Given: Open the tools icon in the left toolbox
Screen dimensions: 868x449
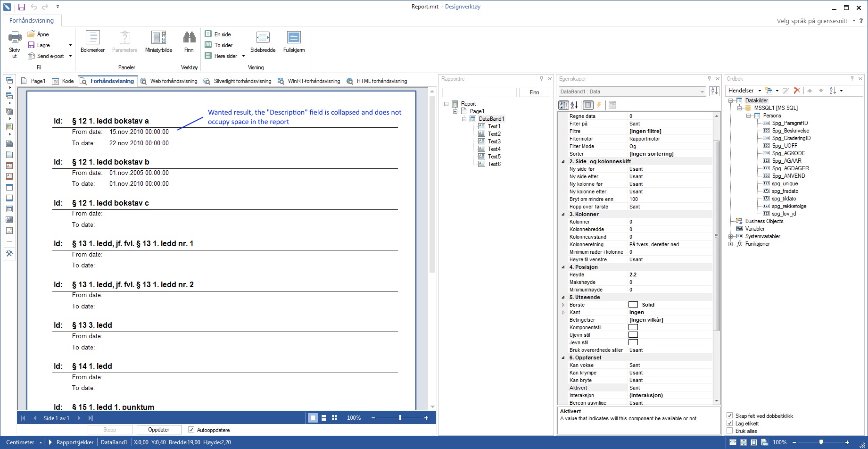Looking at the screenshot, I should (9, 254).
